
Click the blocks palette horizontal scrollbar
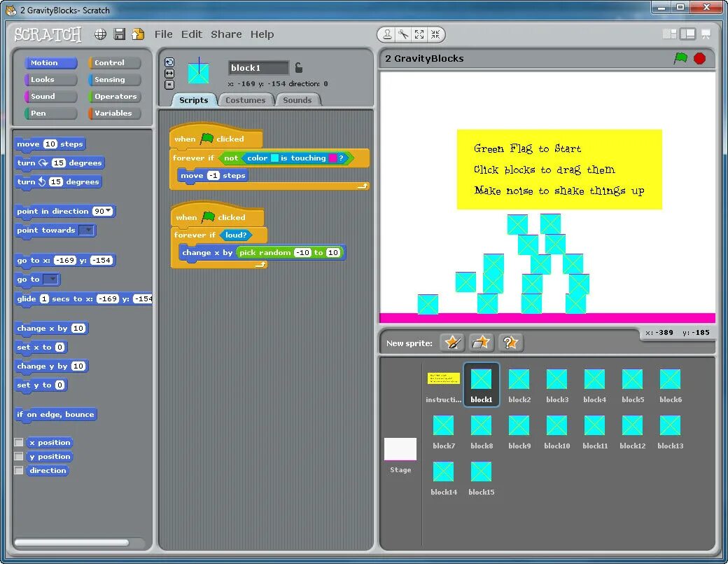(71, 542)
